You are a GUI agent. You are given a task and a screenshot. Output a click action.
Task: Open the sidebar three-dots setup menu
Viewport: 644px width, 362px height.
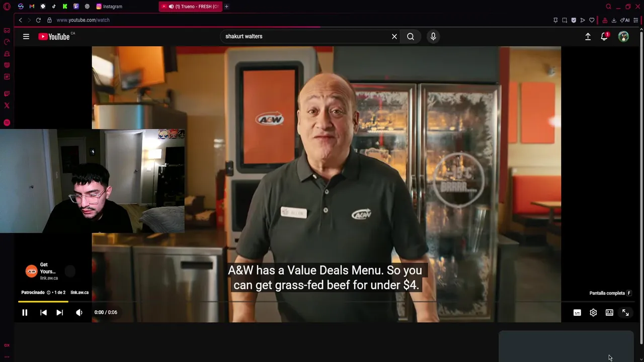7,356
